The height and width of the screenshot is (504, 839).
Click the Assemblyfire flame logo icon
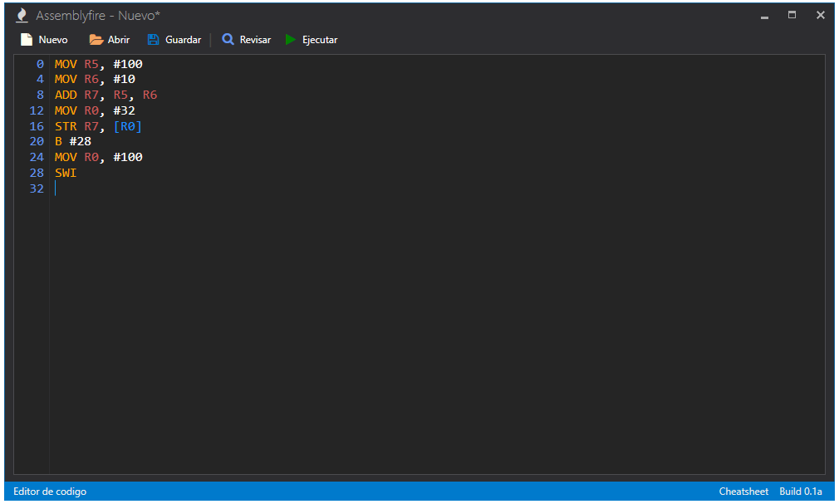[x=22, y=16]
